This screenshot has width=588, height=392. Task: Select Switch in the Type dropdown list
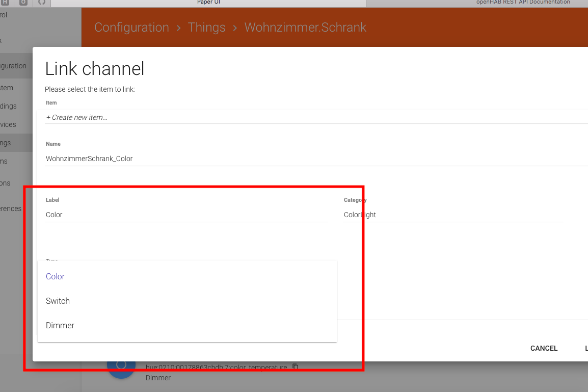[187, 301]
